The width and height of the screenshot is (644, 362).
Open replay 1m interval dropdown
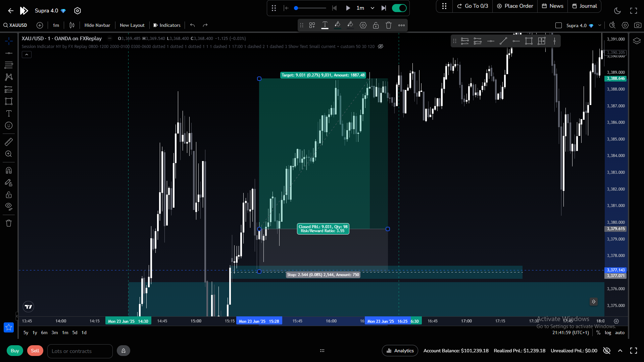coord(365,8)
